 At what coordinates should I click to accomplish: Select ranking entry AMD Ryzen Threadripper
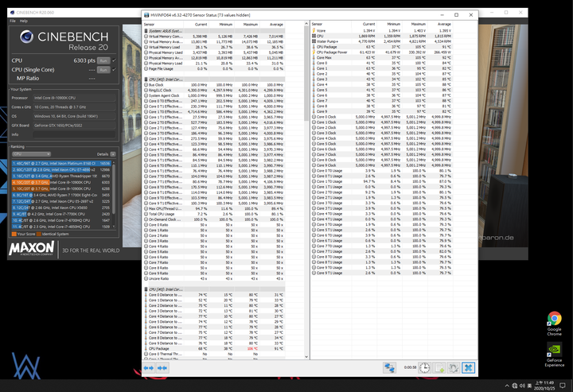pos(61,176)
